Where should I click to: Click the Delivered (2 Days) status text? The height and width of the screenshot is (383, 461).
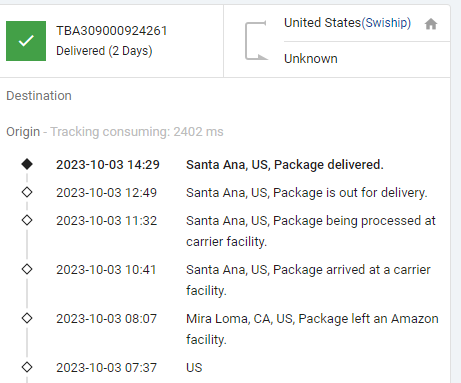click(104, 51)
